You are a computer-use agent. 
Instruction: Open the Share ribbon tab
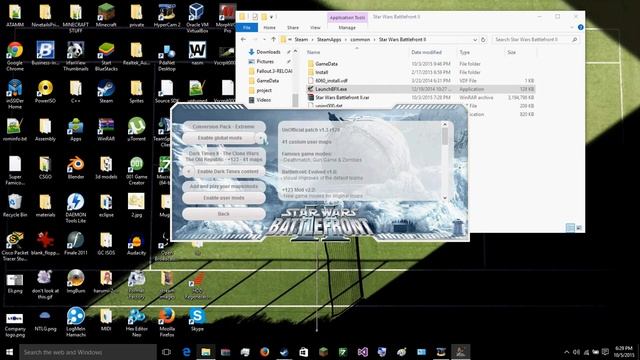click(x=293, y=27)
